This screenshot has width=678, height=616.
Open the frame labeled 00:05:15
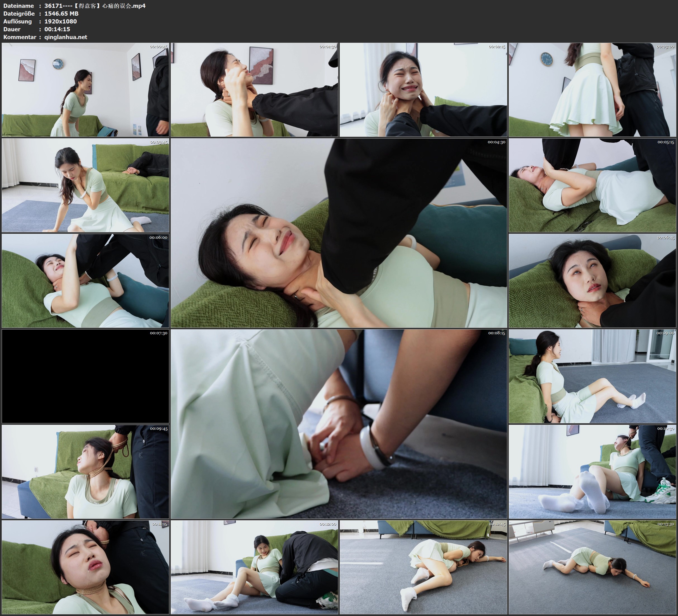tap(592, 185)
